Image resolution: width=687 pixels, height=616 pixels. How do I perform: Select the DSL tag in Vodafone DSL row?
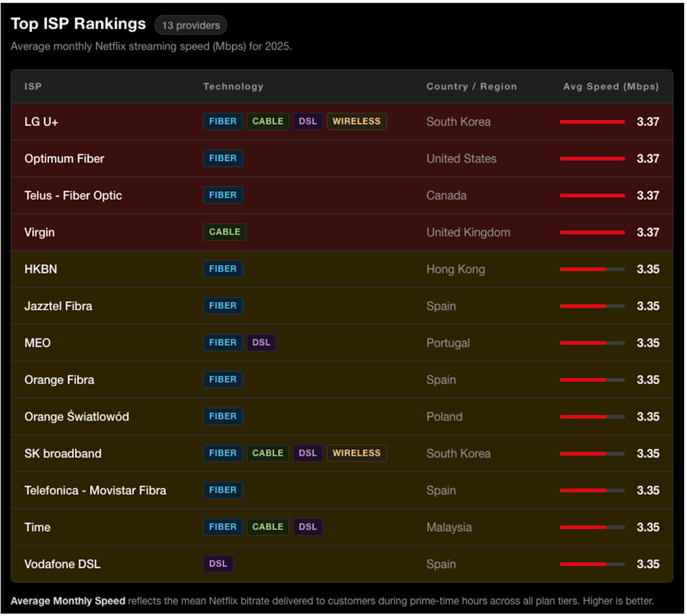[x=218, y=564]
